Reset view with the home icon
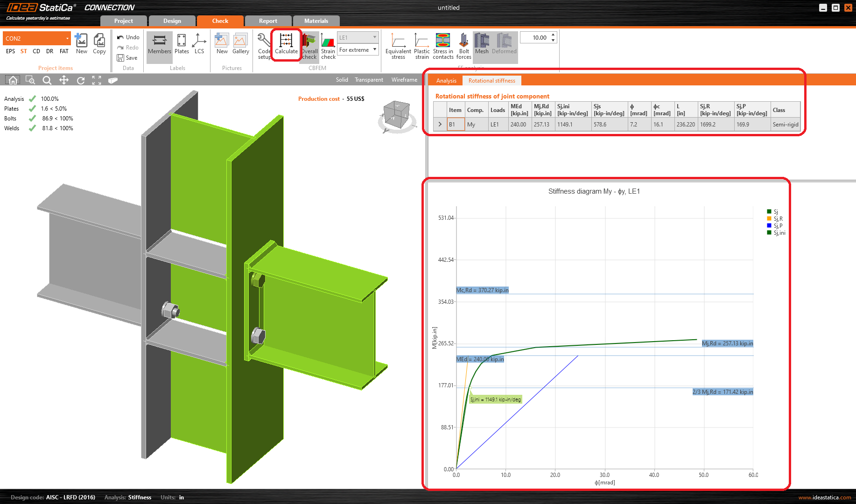The width and height of the screenshot is (856, 504). coord(13,80)
